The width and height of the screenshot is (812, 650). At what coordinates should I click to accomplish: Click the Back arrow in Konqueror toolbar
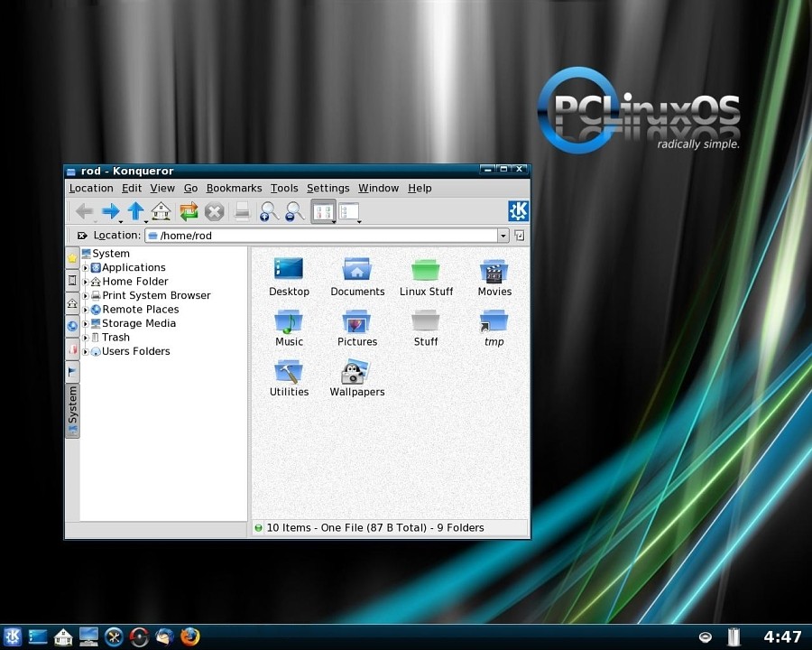click(85, 211)
